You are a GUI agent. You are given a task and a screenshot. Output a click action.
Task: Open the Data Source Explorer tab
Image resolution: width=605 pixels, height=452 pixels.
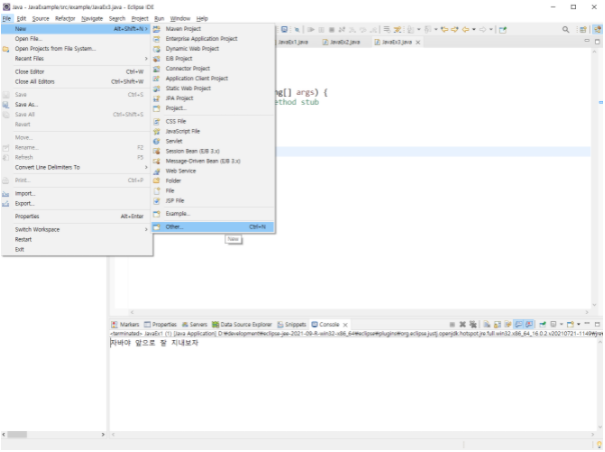(242, 325)
